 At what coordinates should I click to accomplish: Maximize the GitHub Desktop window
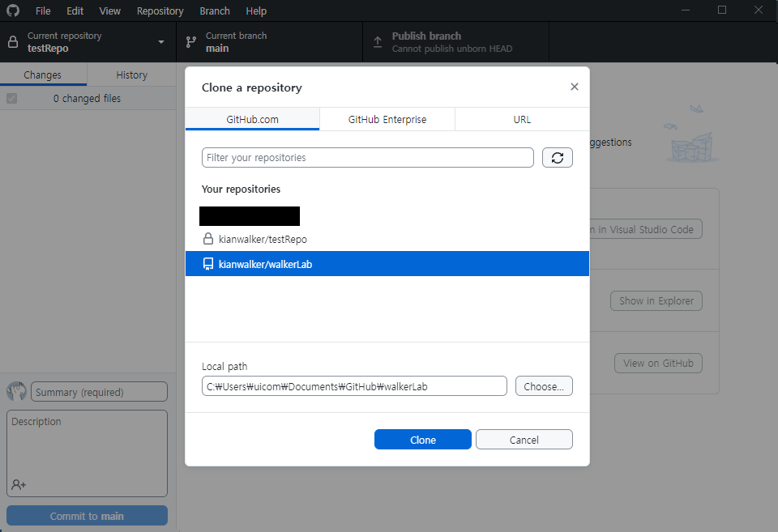tap(722, 10)
